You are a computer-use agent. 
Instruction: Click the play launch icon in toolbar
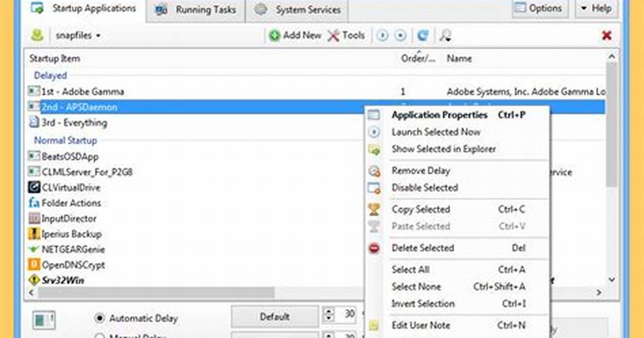tap(382, 36)
